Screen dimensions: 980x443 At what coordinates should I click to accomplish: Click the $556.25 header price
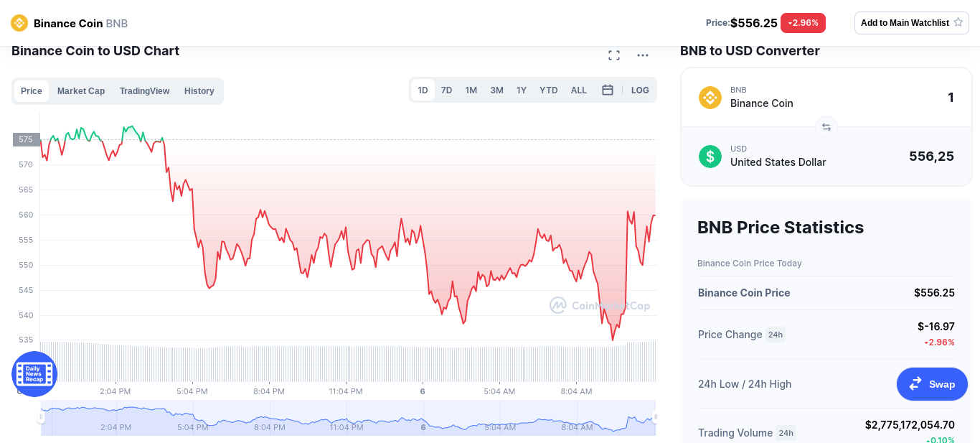754,23
